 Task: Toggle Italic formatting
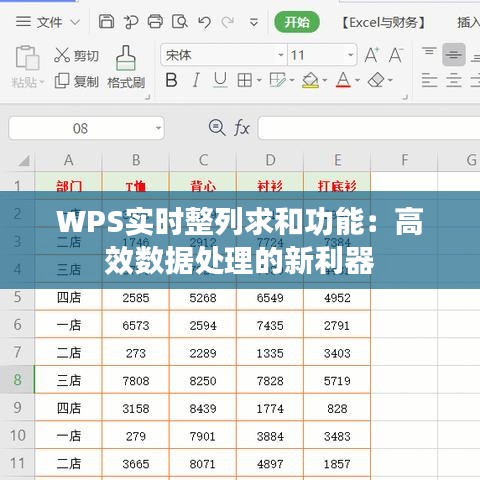[x=196, y=80]
